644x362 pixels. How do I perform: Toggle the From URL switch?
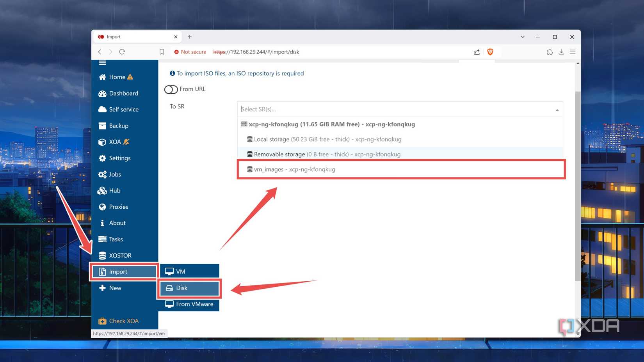pyautogui.click(x=171, y=89)
